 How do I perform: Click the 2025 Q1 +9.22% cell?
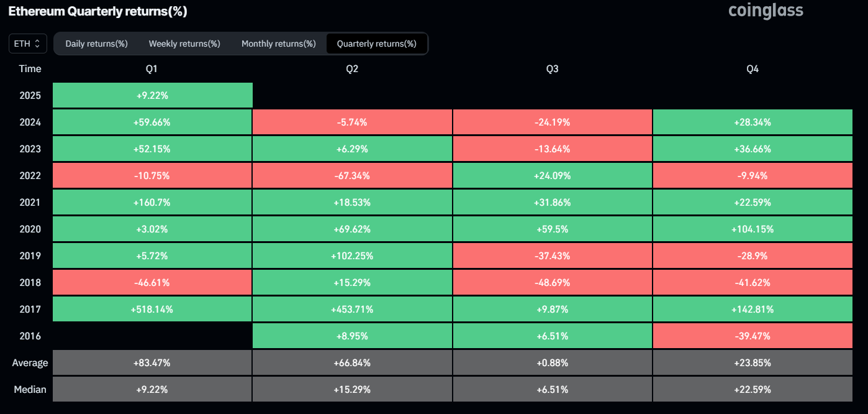(x=152, y=96)
